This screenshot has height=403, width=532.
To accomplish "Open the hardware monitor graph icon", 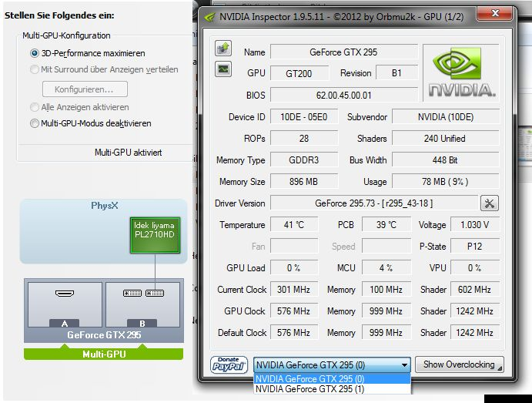I will (x=223, y=69).
